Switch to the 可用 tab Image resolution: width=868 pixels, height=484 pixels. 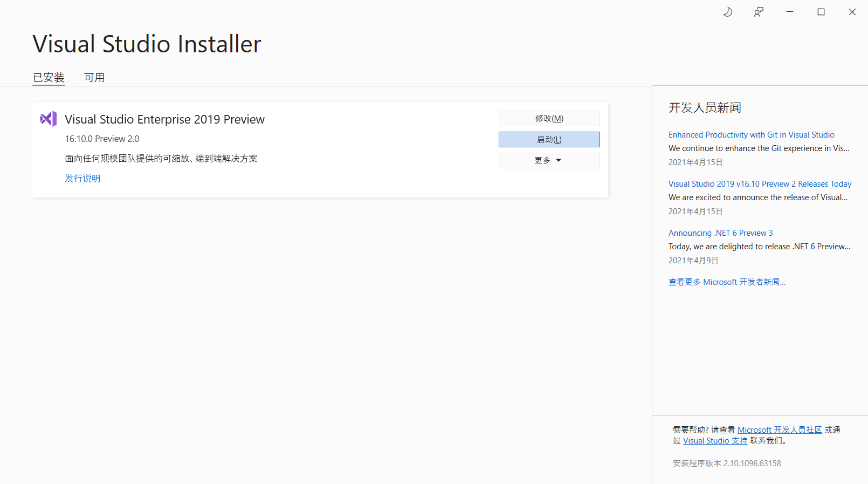tap(94, 78)
